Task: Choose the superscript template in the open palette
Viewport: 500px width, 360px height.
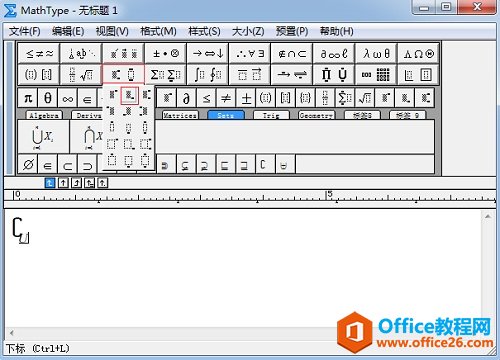Action: (x=113, y=95)
